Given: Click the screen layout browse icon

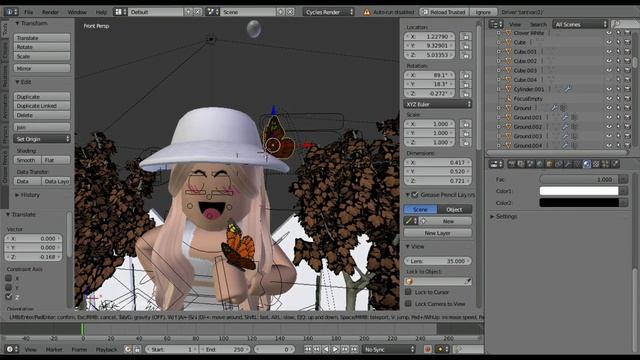Looking at the screenshot, I should [x=120, y=12].
